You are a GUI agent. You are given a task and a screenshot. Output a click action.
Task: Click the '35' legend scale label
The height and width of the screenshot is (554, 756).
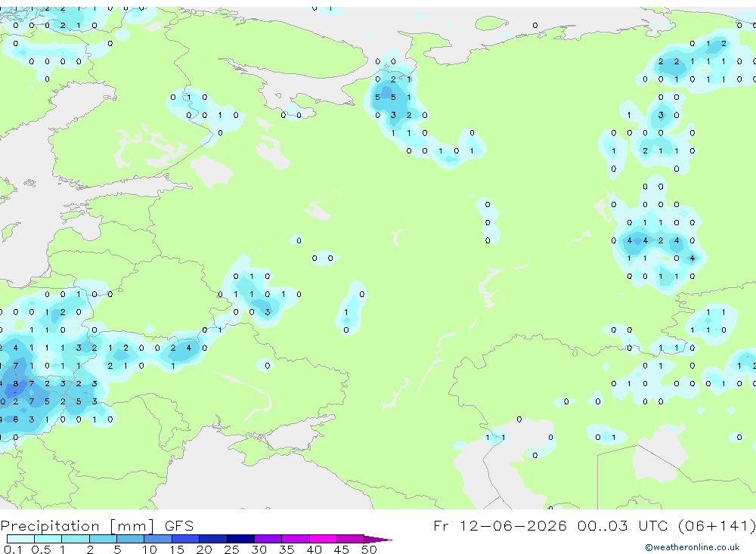tap(287, 549)
